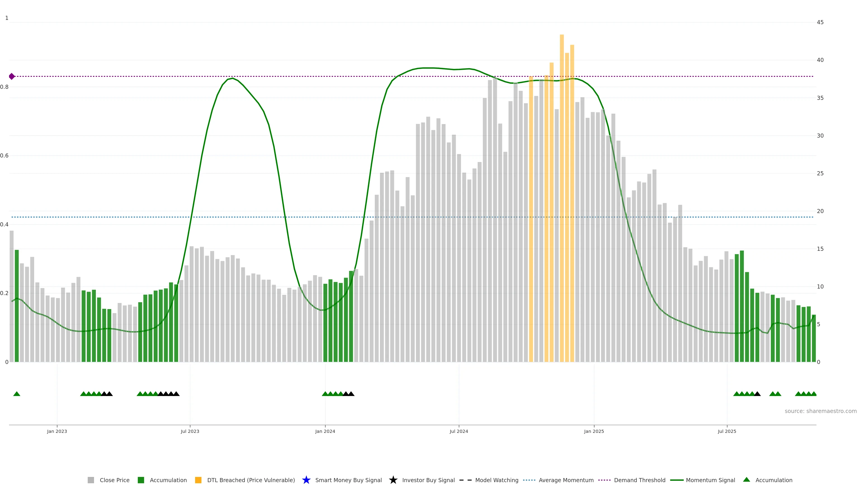Click the purple diamond Demand Threshold marker

point(12,76)
